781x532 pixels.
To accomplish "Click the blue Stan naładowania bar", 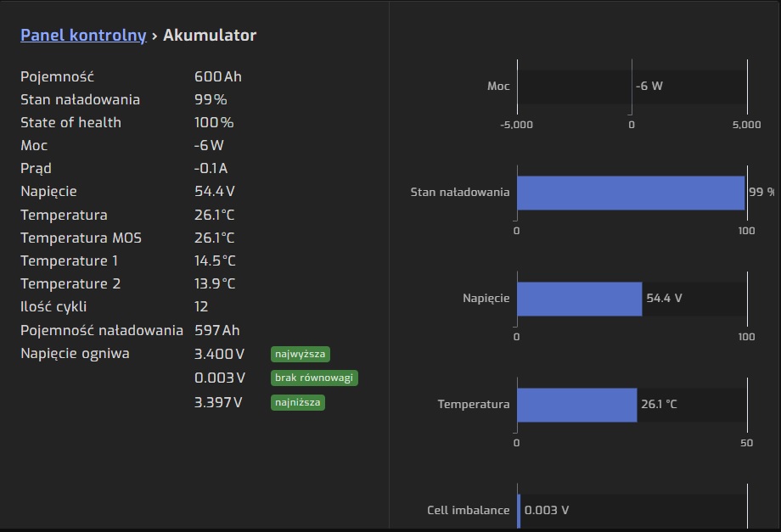I will pos(630,193).
